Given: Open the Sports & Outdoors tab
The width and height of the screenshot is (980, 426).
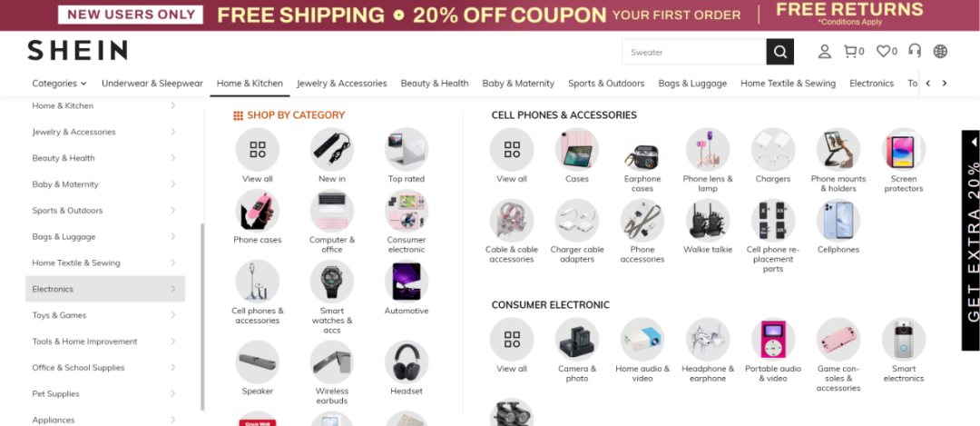Looking at the screenshot, I should click(x=606, y=84).
